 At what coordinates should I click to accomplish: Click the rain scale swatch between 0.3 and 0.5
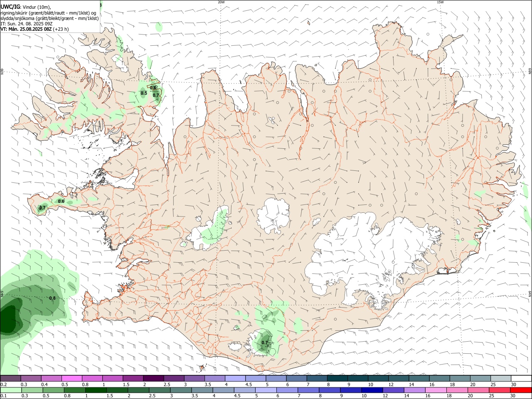(x=32, y=390)
